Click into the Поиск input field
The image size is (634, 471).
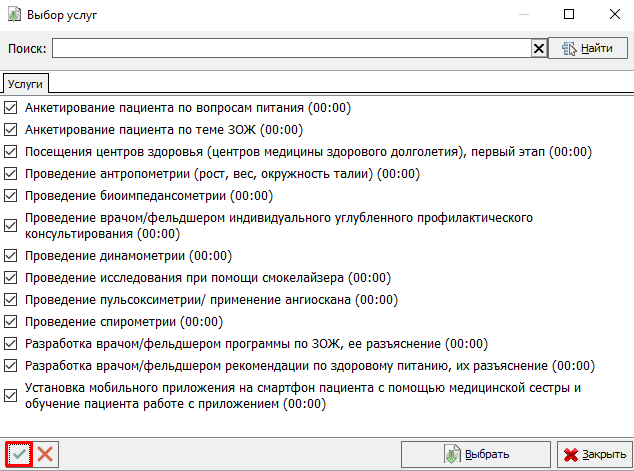point(290,48)
